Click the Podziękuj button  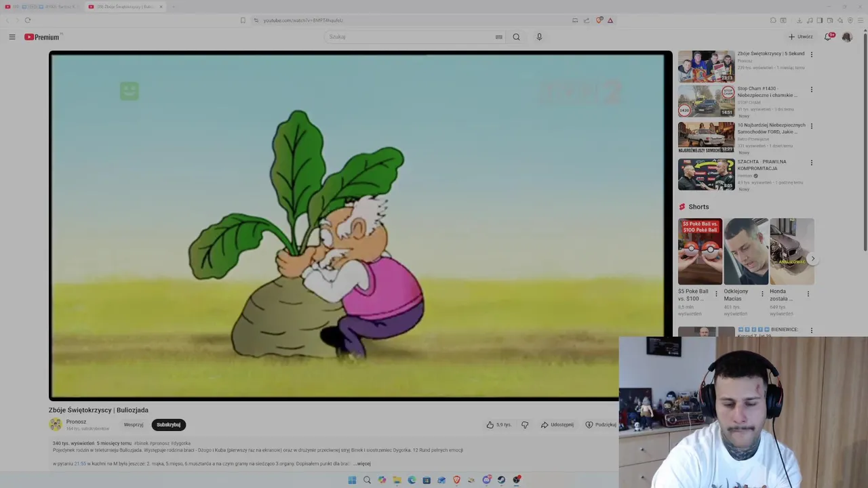601,425
